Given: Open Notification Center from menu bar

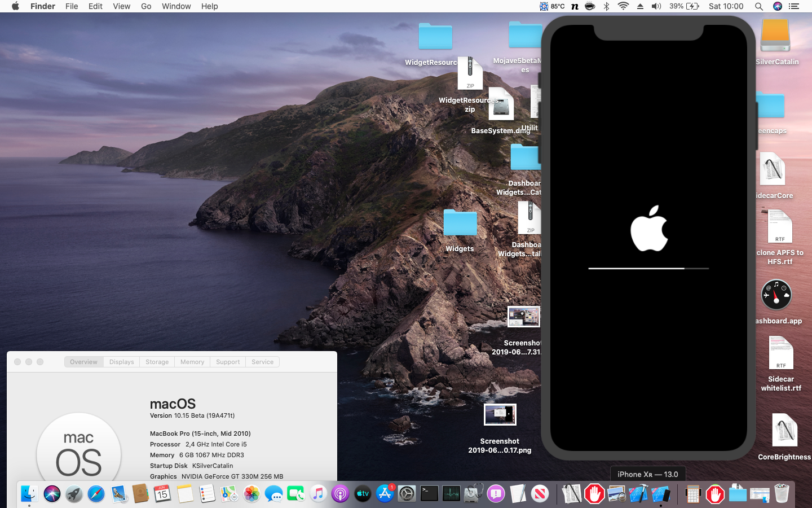Looking at the screenshot, I should (794, 6).
